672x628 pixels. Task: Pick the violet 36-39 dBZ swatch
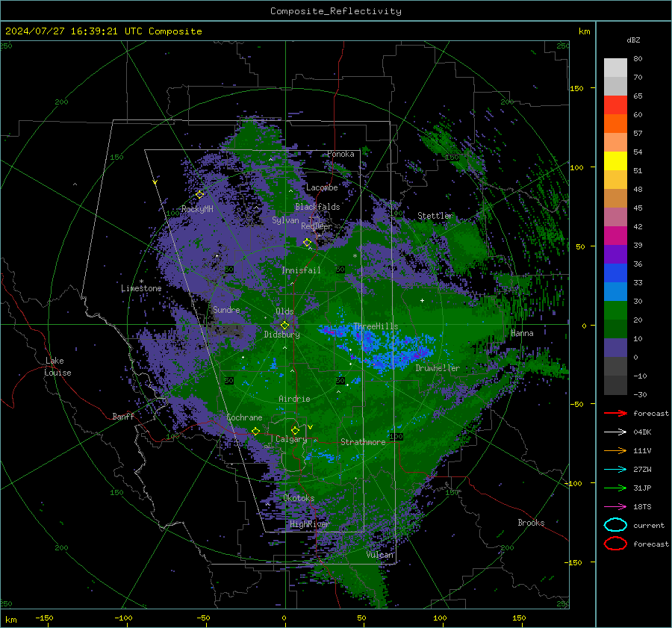pos(615,254)
